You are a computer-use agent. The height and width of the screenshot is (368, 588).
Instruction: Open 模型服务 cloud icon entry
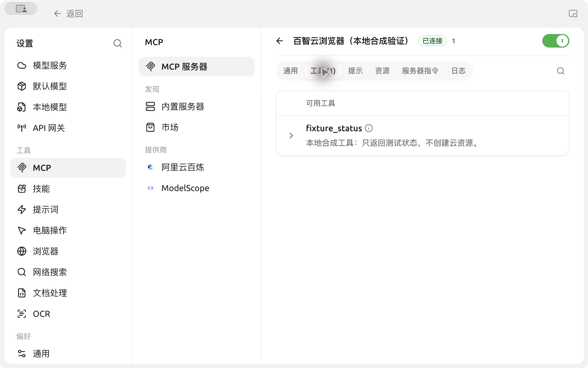click(22, 65)
